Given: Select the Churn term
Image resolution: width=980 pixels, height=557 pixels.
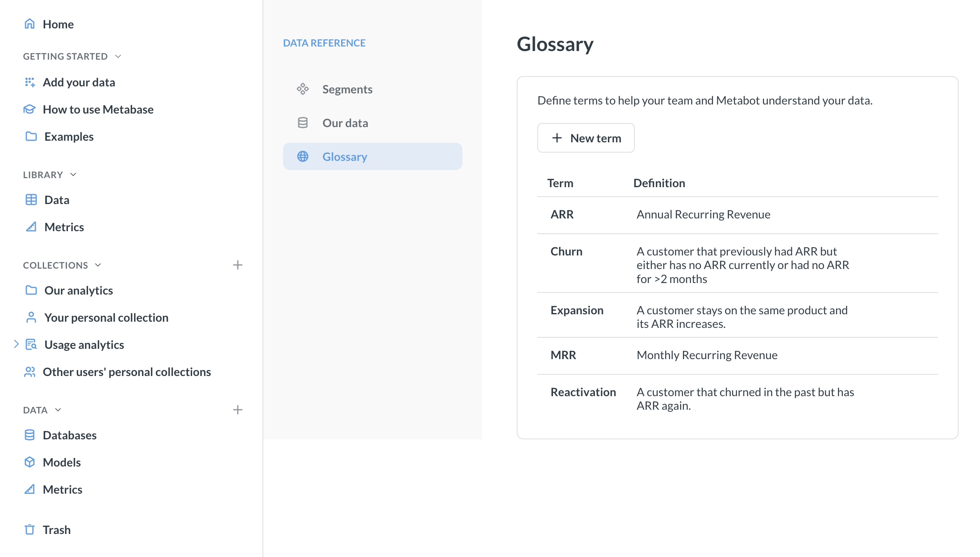Looking at the screenshot, I should [567, 251].
